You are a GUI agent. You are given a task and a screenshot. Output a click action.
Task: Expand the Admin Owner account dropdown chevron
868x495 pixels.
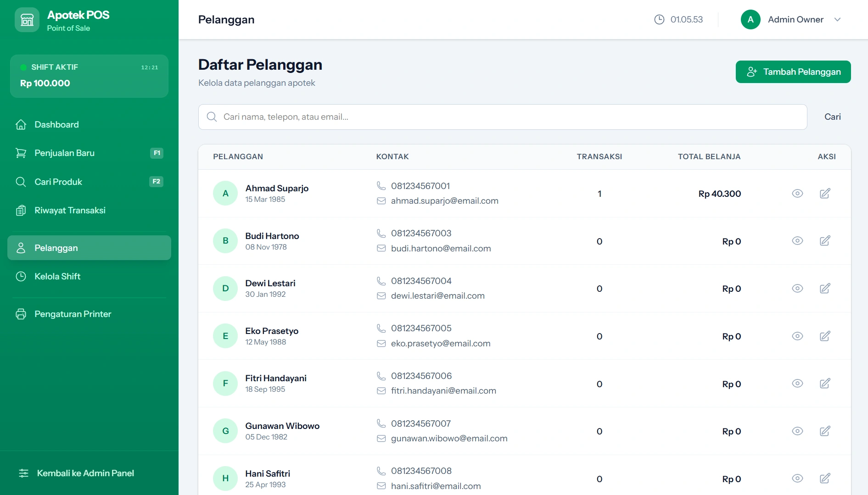(837, 19)
